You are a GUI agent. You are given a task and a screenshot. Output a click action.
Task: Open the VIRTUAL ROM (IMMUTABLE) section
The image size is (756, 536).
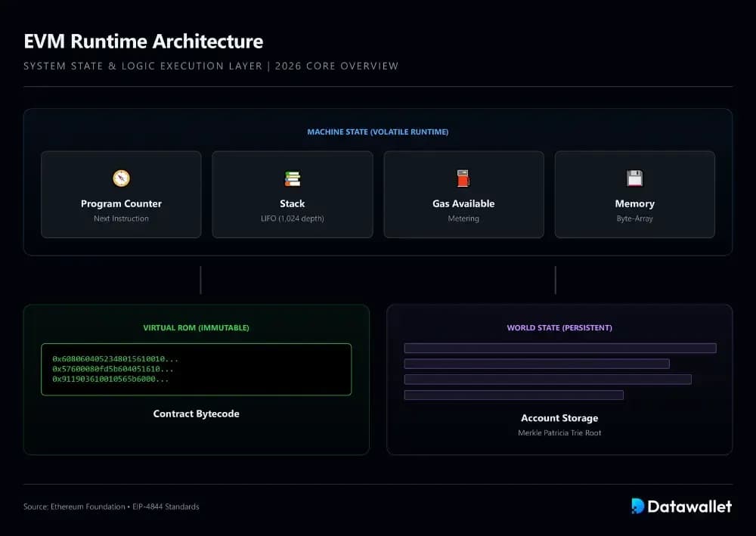(197, 327)
